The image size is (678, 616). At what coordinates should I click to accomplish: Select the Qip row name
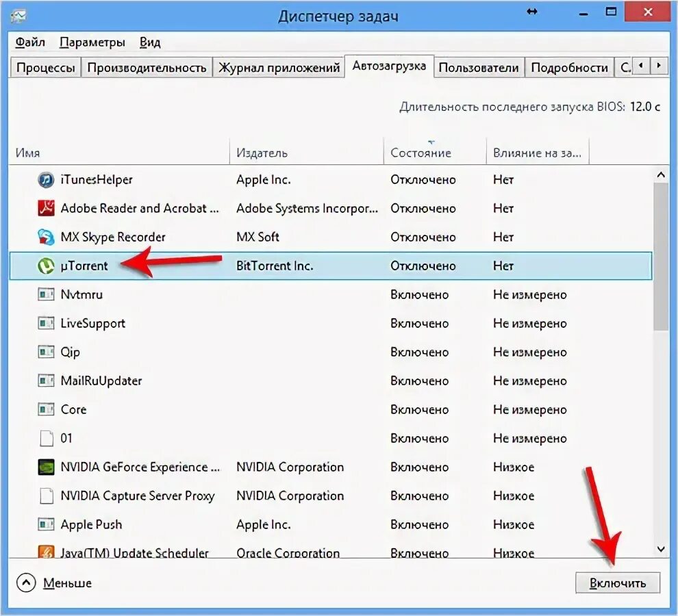click(70, 352)
